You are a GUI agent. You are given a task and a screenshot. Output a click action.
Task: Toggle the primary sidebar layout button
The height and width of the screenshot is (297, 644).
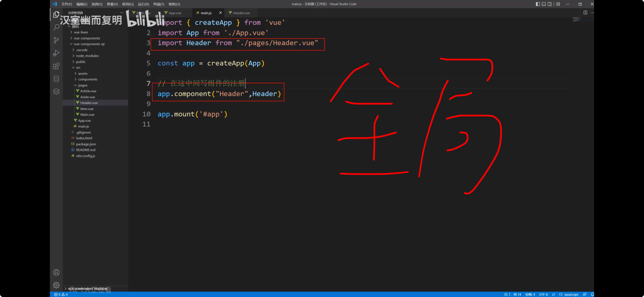coord(537,4)
